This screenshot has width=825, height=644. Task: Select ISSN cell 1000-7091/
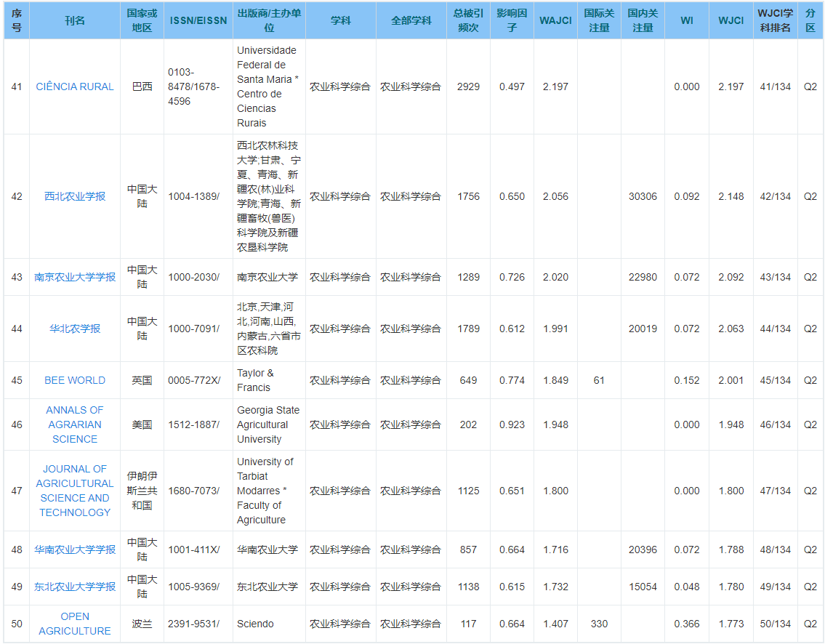[x=198, y=329]
